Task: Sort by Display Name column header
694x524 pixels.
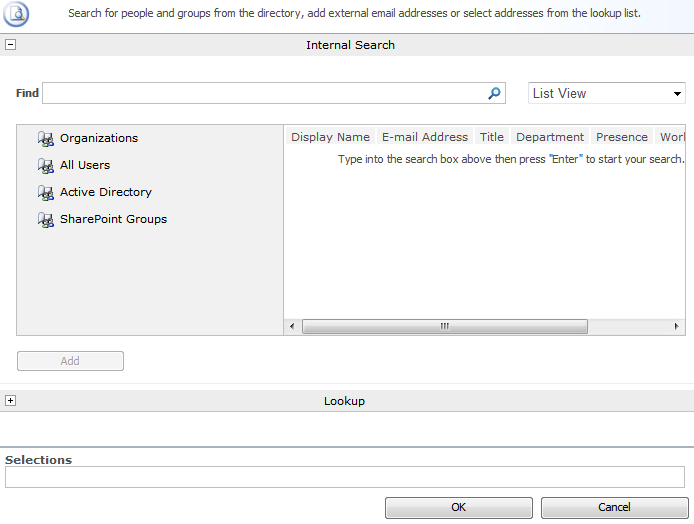Action: click(330, 137)
